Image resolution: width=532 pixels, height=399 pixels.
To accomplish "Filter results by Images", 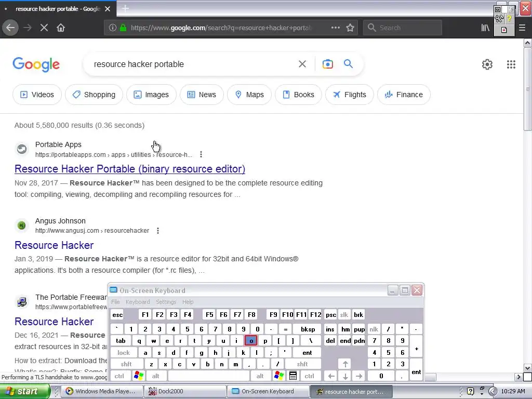I will point(151,95).
